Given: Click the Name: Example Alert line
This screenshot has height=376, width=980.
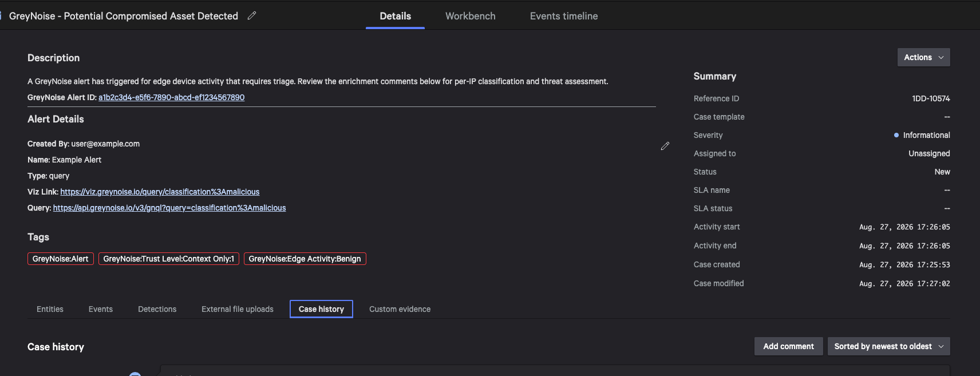Looking at the screenshot, I should 64,160.
